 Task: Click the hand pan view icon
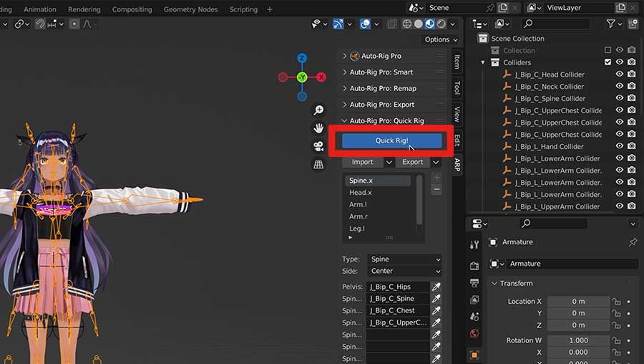[x=318, y=128]
